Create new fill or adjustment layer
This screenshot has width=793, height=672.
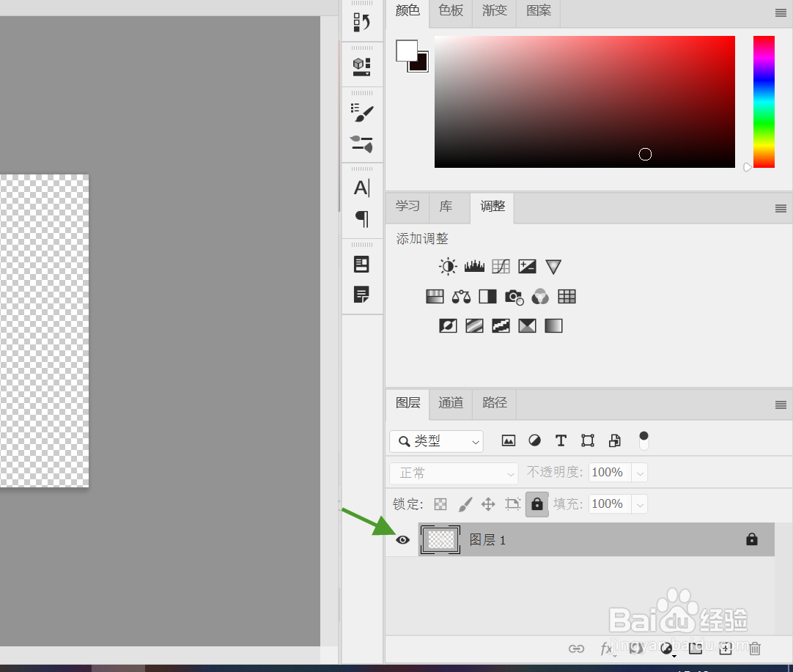666,649
